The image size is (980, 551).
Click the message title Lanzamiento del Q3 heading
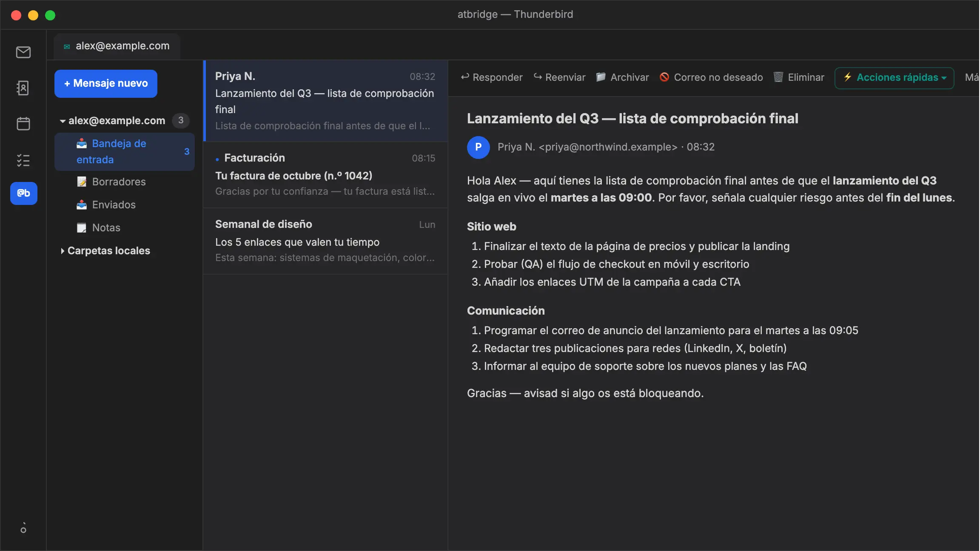point(632,119)
